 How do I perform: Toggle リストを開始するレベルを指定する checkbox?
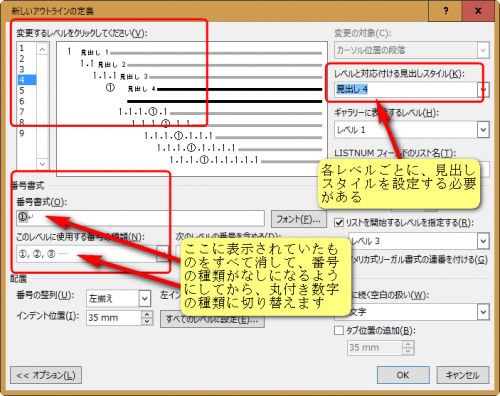pos(339,223)
